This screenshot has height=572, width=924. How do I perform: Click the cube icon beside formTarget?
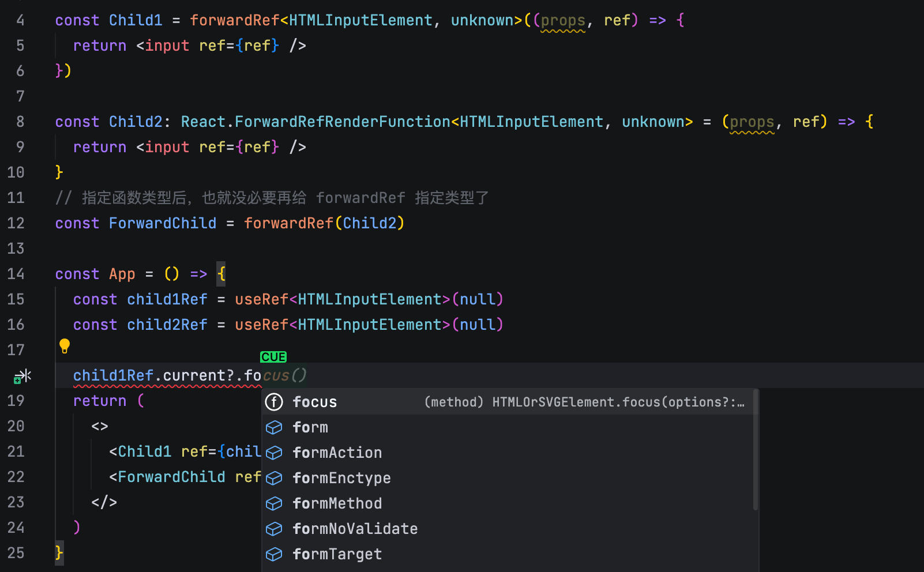[x=274, y=554]
